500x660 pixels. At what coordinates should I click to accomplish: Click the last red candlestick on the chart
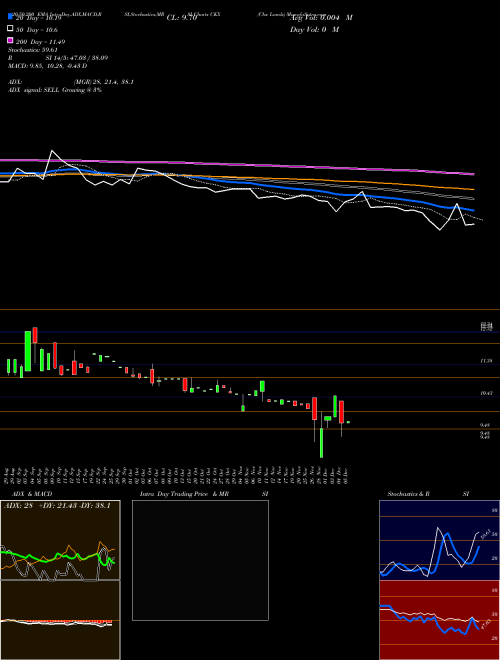342,412
